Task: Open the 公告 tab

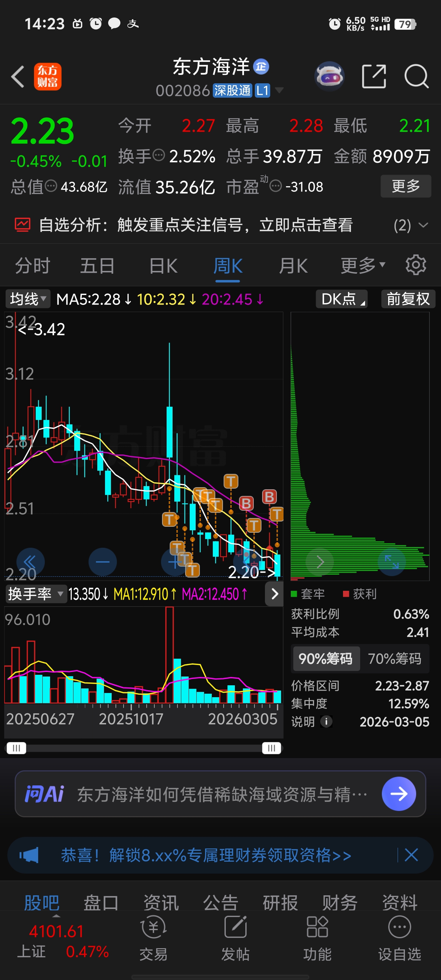Action: 221,903
